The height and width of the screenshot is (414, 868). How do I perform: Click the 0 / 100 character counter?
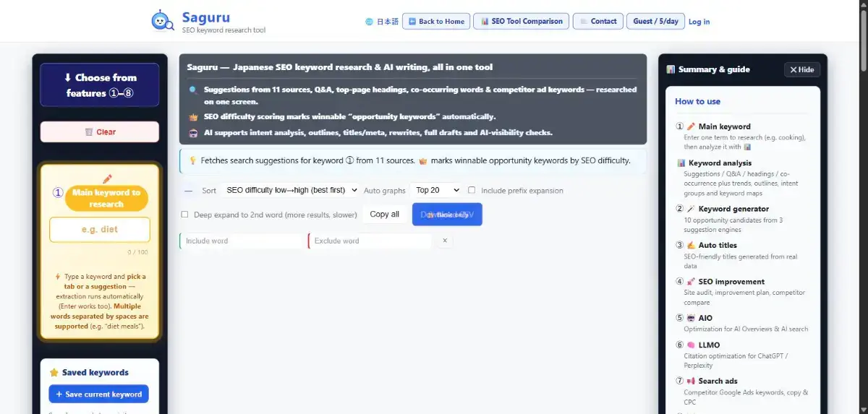(x=137, y=252)
